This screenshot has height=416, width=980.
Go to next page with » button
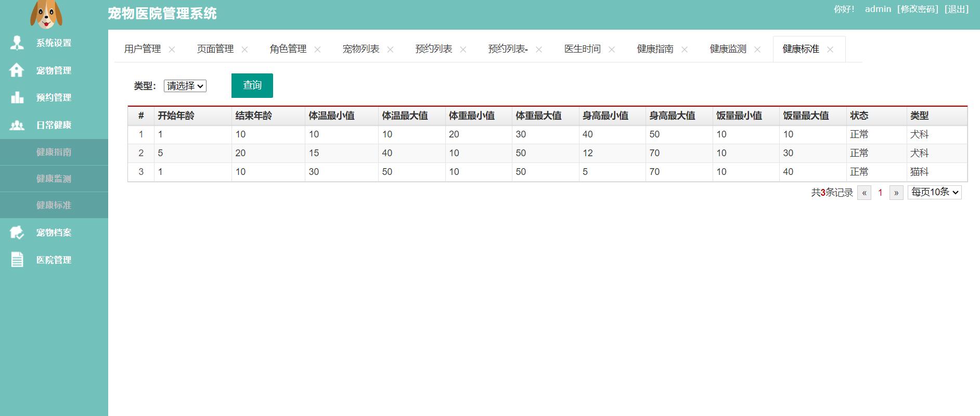point(896,193)
